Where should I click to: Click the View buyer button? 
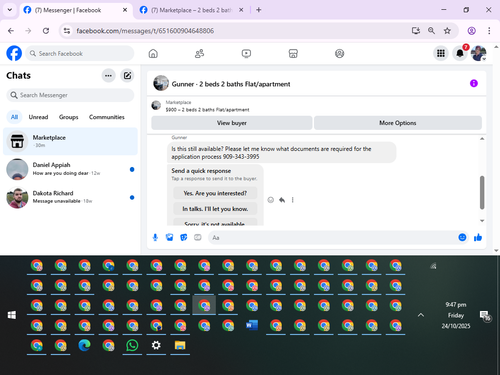(x=232, y=123)
